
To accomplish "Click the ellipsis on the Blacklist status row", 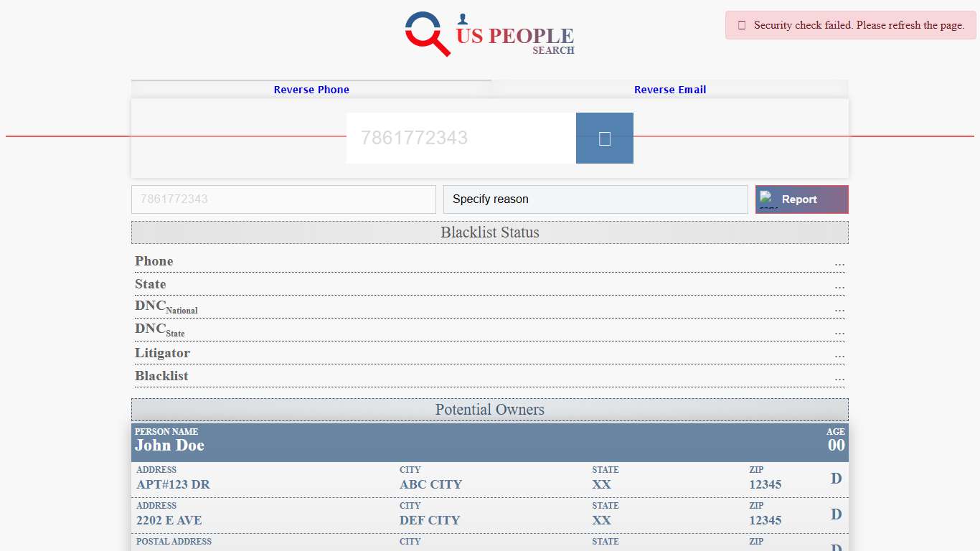I will point(839,379).
